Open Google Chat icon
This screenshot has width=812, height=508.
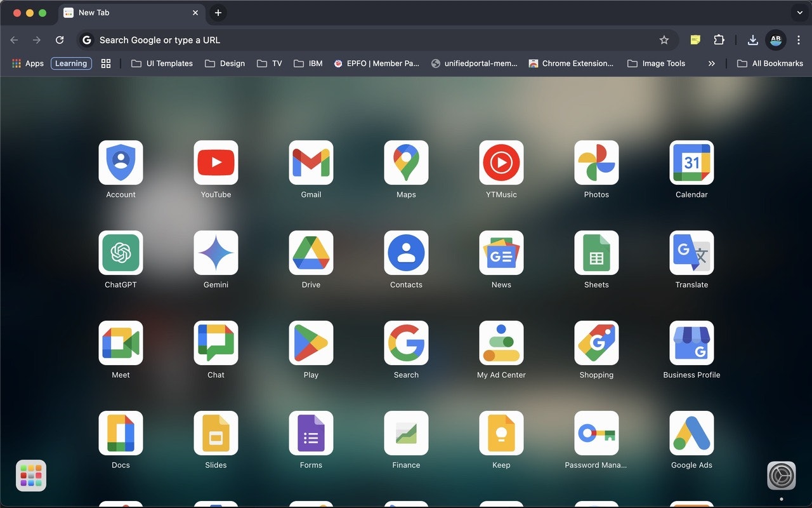(216, 343)
